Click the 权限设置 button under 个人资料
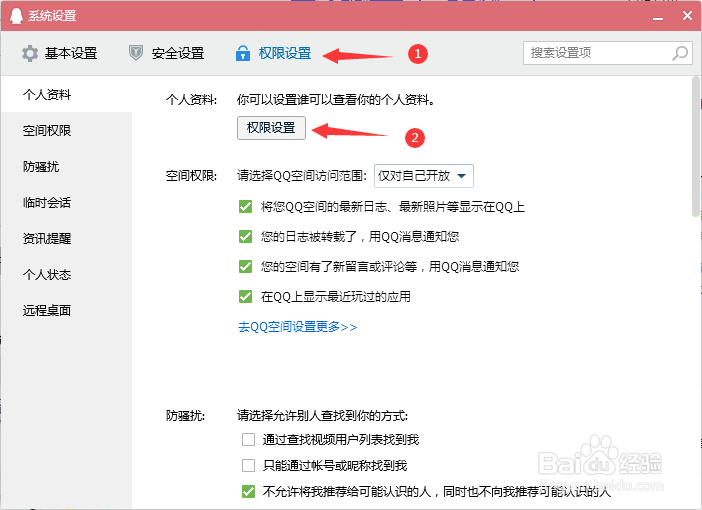Image resolution: width=702 pixels, height=510 pixels. tap(271, 128)
